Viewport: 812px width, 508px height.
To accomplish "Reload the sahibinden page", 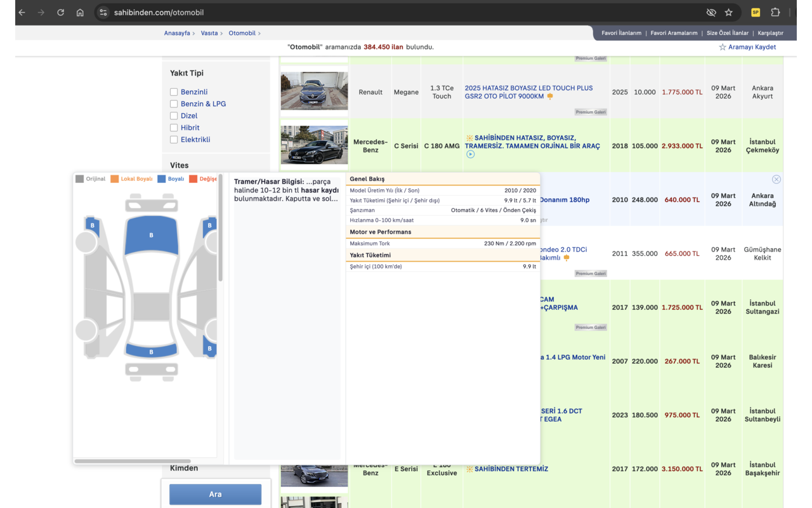I will click(x=60, y=13).
